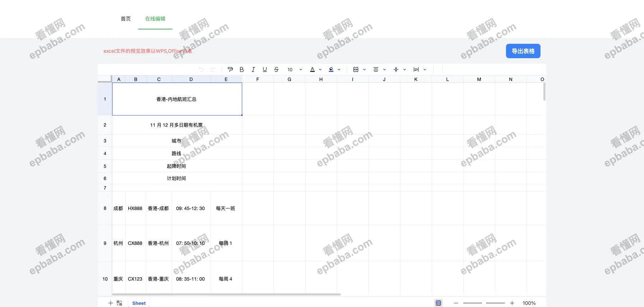
Task: Select cell 09: 45-12: 30
Action: click(191, 208)
